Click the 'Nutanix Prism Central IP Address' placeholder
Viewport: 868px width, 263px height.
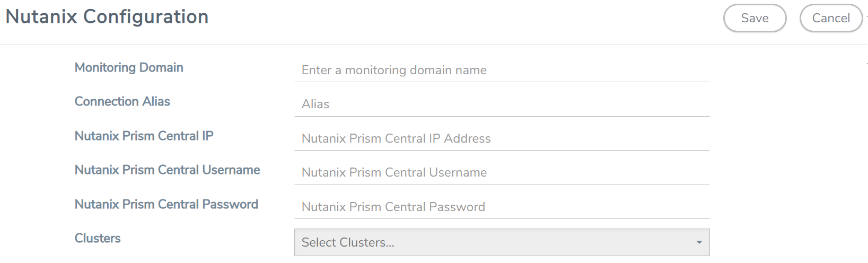[x=396, y=138]
